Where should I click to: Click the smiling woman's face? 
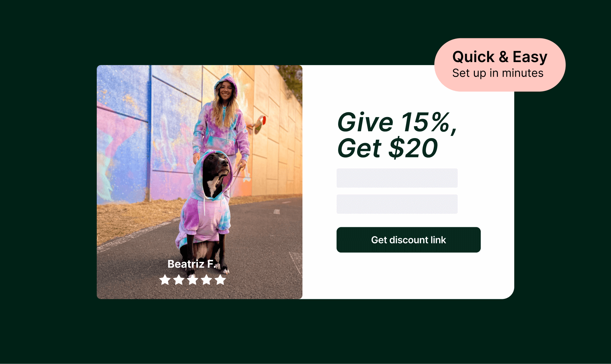(226, 91)
